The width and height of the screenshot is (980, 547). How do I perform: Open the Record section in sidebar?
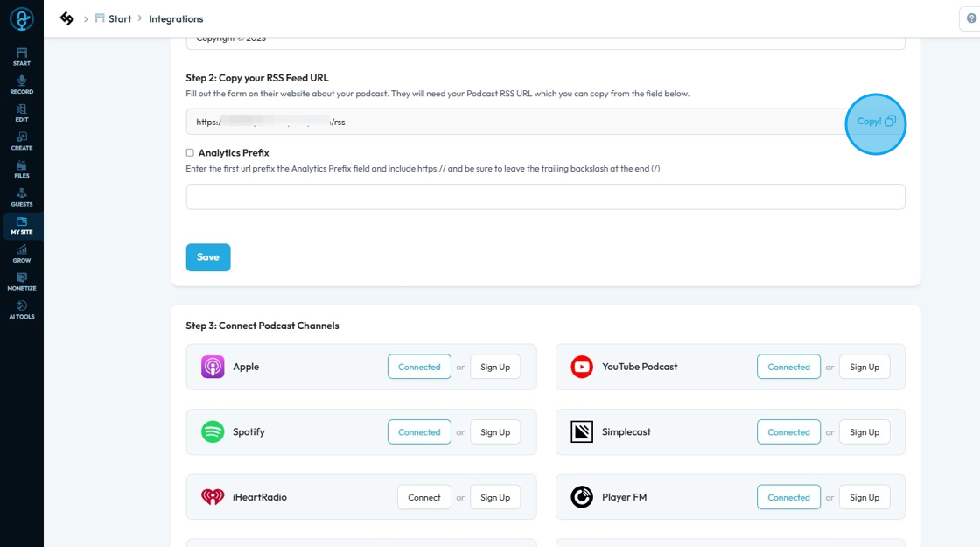pos(22,84)
